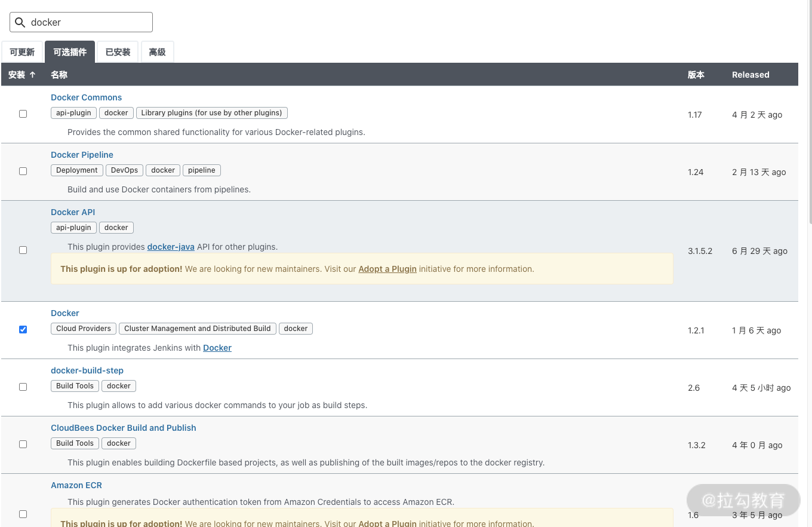Open the Docker Pipeline plugin link
812x527 pixels.
[82, 155]
